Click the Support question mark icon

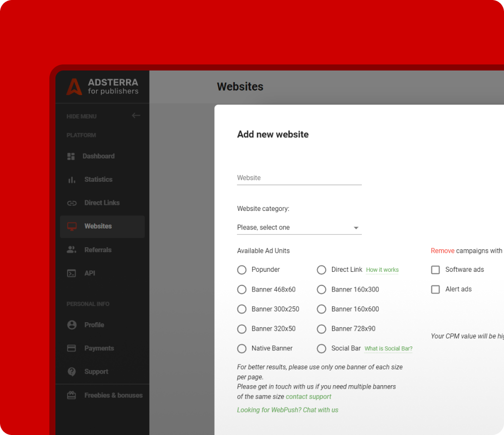pyautogui.click(x=72, y=372)
